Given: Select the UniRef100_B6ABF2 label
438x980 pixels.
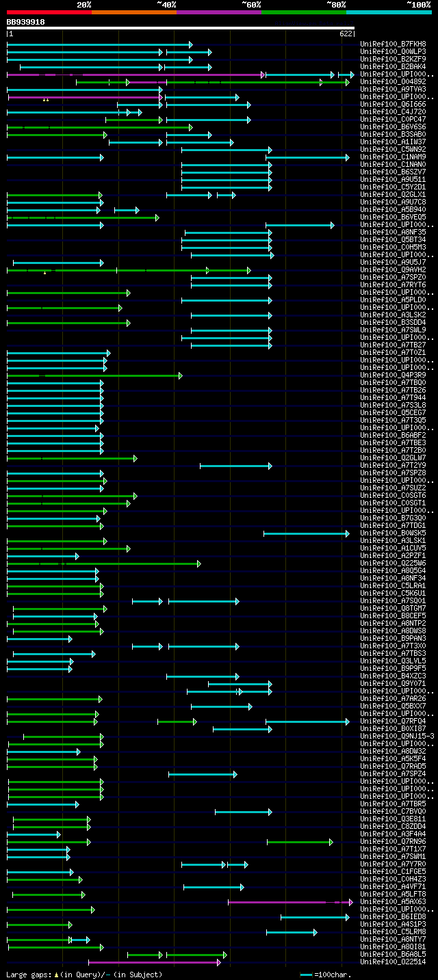Looking at the screenshot, I should tap(393, 436).
